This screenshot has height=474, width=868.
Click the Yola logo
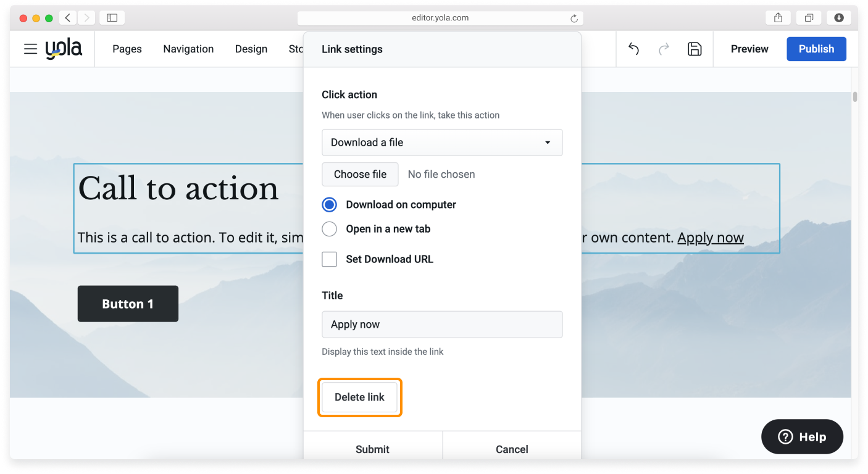coord(64,49)
